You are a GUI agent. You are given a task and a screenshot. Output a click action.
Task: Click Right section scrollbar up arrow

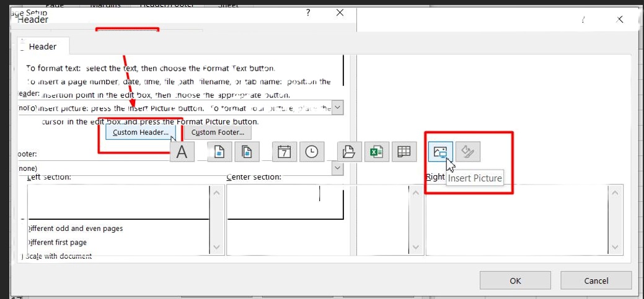pos(615,193)
